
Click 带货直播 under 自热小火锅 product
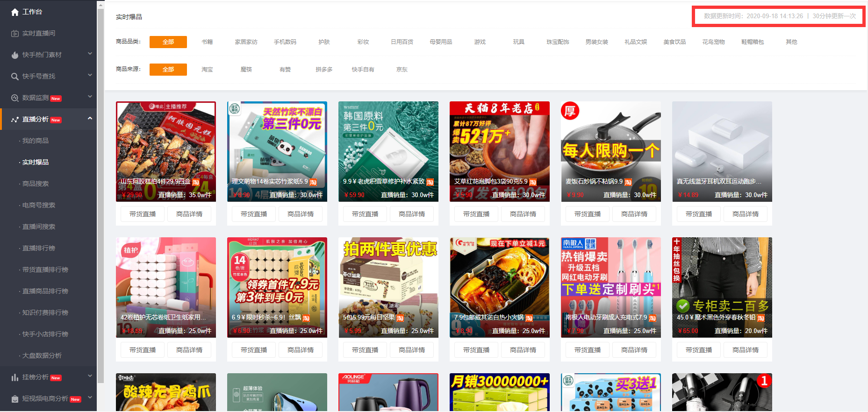click(x=476, y=350)
